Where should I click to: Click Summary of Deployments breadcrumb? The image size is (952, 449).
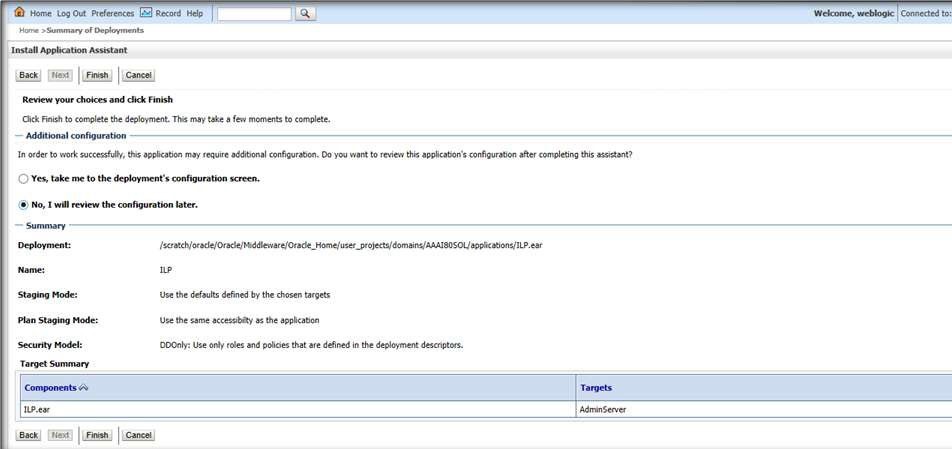tap(95, 30)
